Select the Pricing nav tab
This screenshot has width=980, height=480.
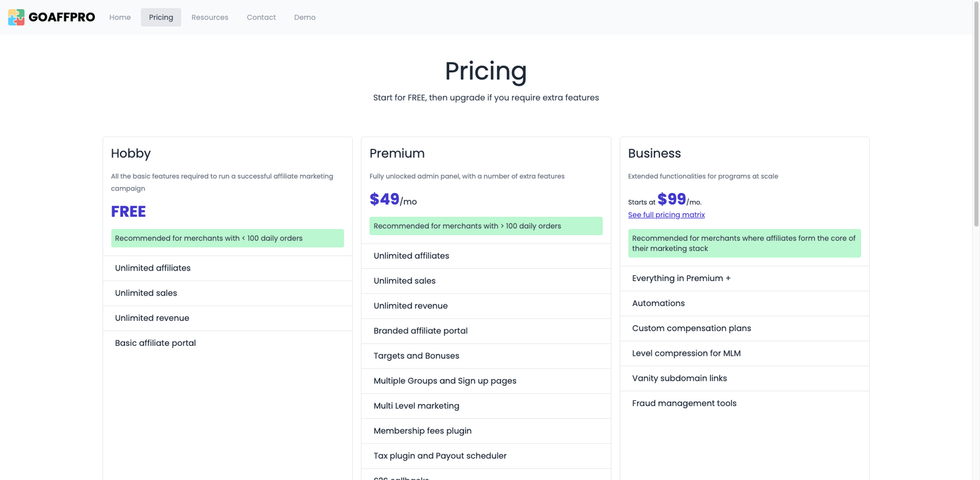coord(161,17)
